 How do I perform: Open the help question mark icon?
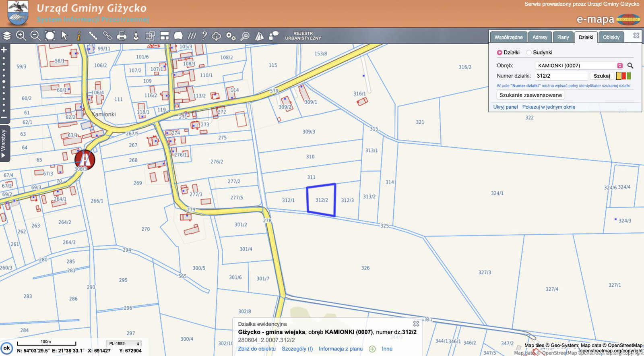coord(204,36)
